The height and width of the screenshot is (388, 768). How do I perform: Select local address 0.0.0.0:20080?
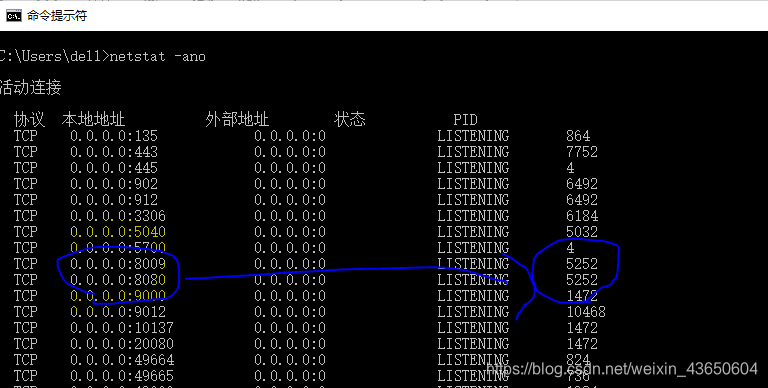[121, 344]
